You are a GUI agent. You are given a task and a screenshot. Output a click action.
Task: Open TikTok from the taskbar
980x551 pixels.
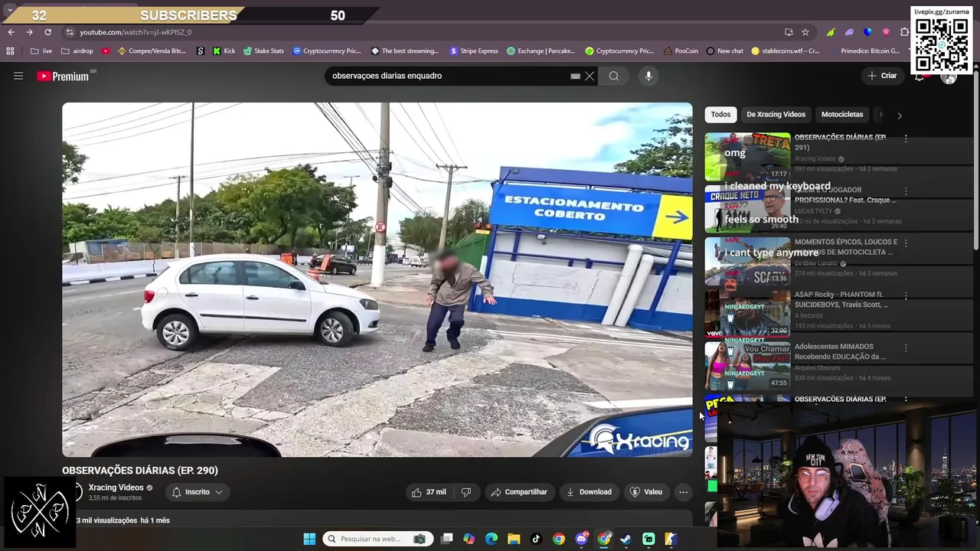coord(536,539)
